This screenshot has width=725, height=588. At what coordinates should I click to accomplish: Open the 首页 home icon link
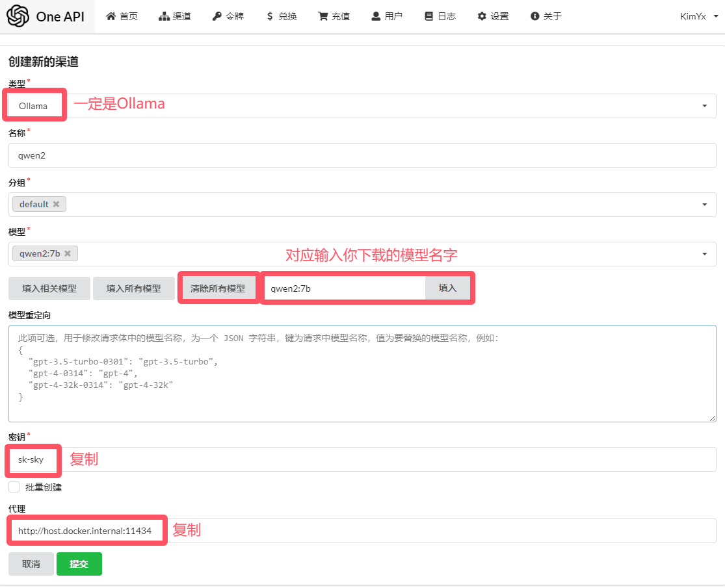pos(111,16)
